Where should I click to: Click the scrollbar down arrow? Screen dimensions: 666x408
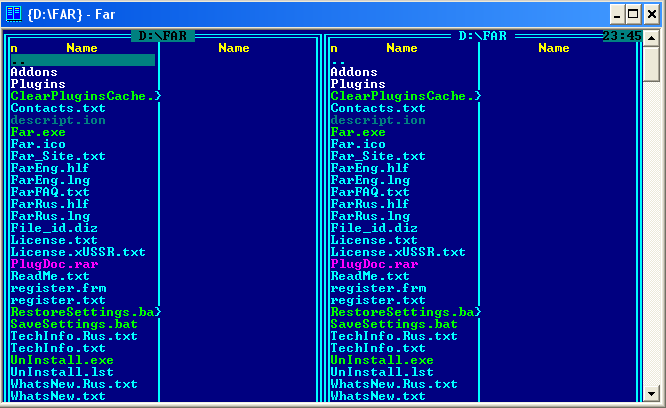[x=651, y=394]
